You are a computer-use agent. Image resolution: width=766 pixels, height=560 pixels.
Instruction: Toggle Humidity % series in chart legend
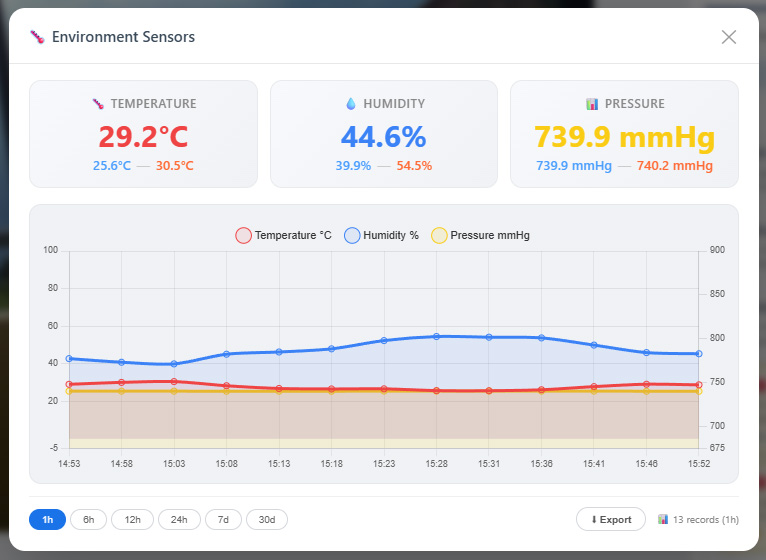(382, 235)
